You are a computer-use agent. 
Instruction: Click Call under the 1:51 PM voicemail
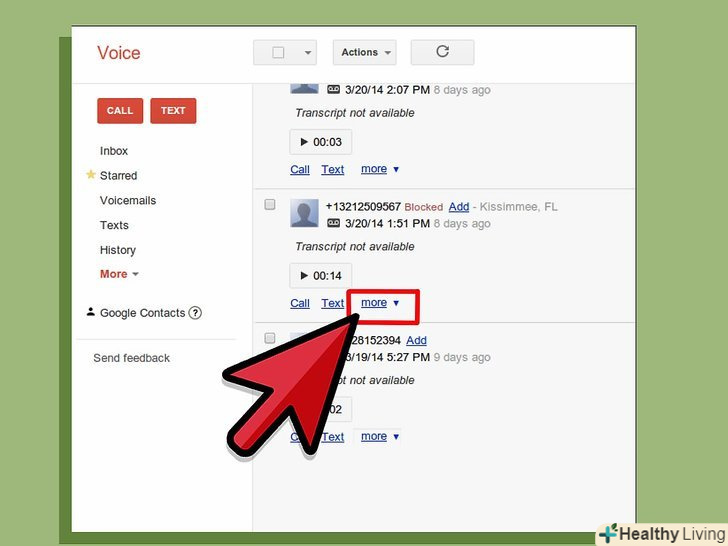300,303
